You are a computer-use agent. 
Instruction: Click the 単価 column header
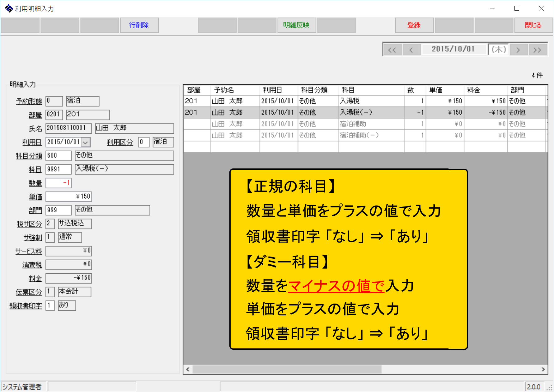point(445,90)
